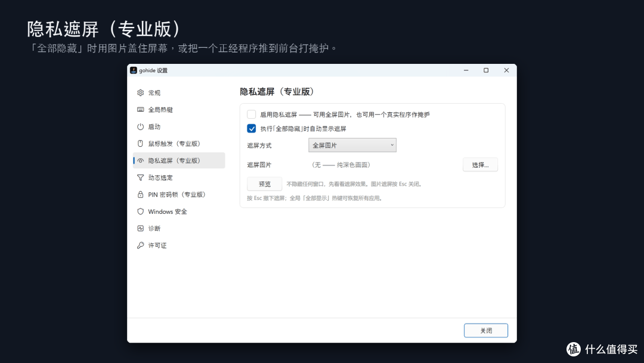Close the gohide 设置 window with X
644x363 pixels.
[506, 70]
